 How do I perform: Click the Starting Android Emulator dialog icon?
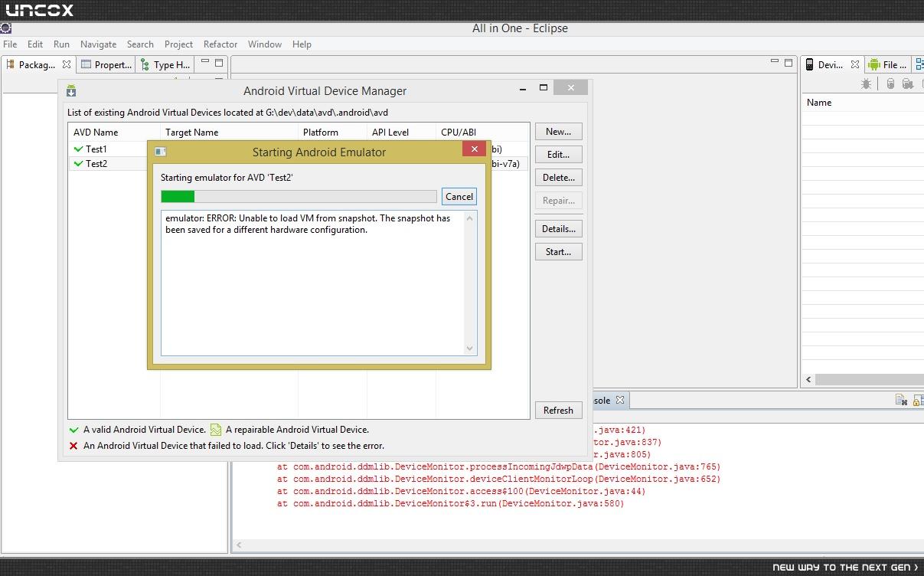coord(160,152)
